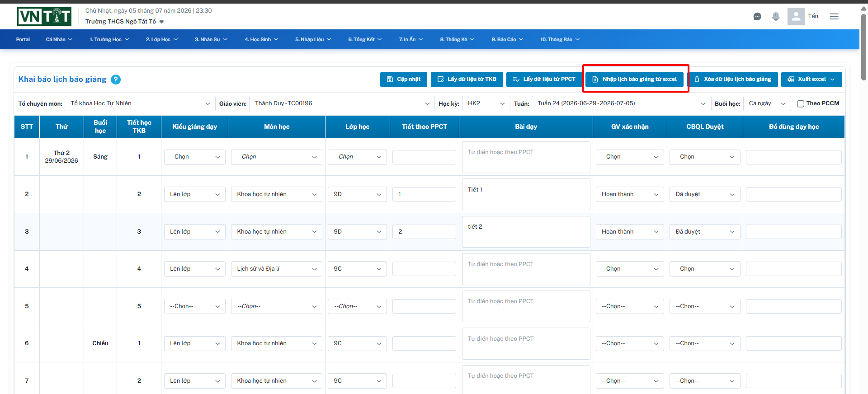Click the Bài dạy textbox in row 1
This screenshot has width=868, height=394.
pyautogui.click(x=526, y=157)
